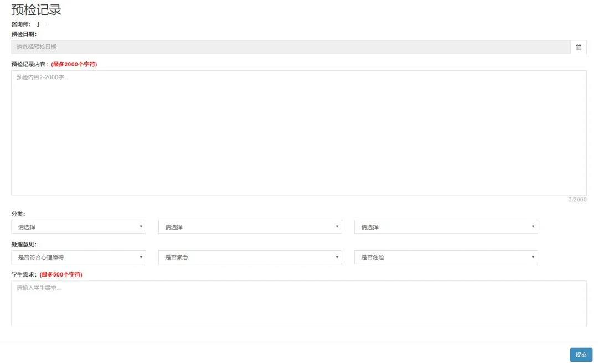Click the red 最多500个字符 hint text
This screenshot has width=598, height=364.
coord(61,275)
